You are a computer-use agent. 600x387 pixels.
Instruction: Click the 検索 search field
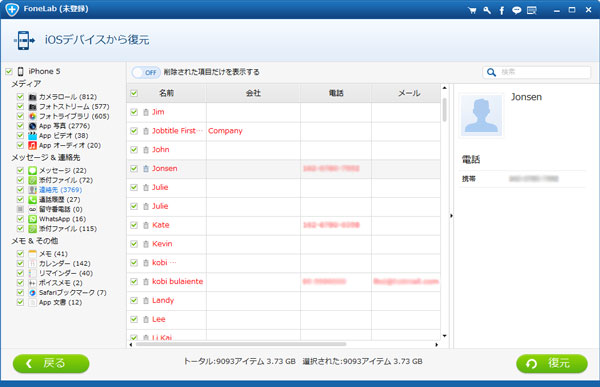(536, 72)
